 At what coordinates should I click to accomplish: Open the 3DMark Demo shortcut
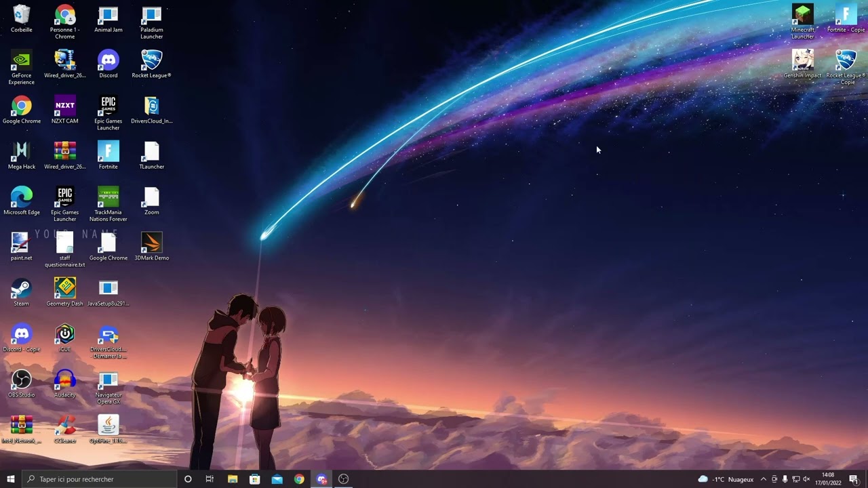[151, 247]
